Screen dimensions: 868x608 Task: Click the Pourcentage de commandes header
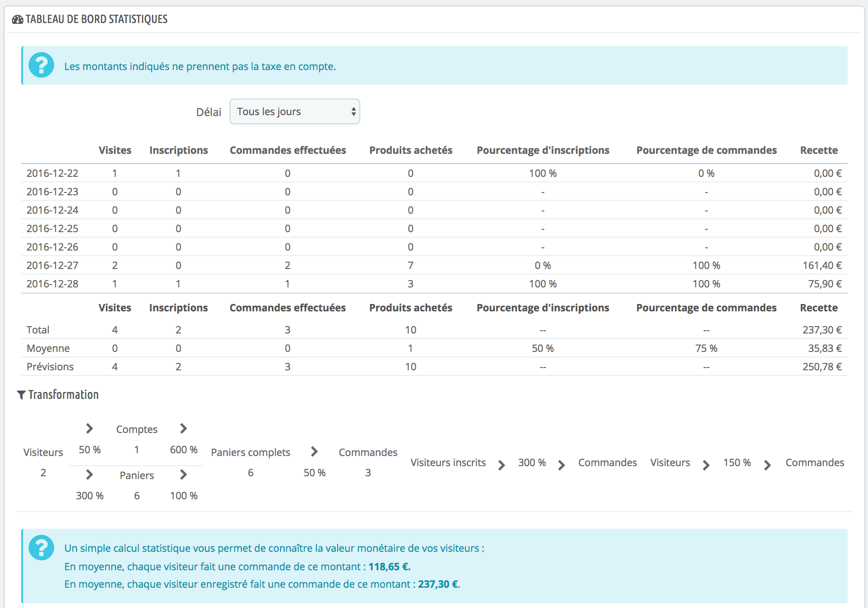point(706,150)
